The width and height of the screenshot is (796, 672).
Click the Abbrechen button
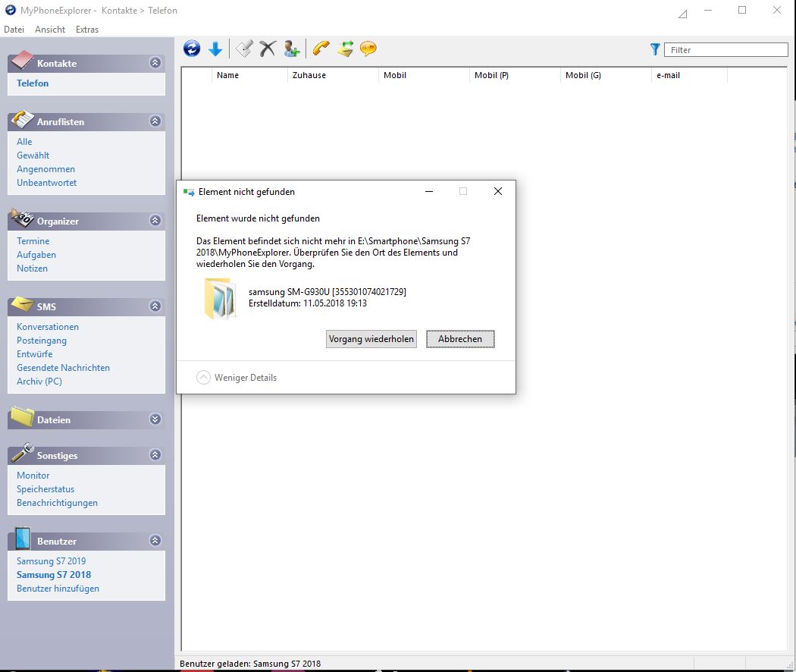pos(460,339)
